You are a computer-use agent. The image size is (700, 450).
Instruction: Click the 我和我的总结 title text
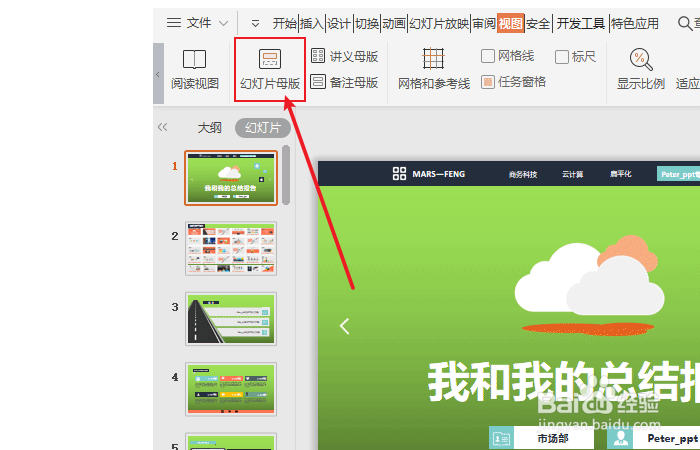click(x=563, y=382)
